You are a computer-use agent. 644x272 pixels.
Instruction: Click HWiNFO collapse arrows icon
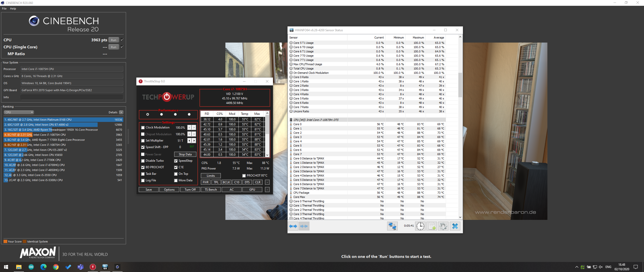pos(304,226)
